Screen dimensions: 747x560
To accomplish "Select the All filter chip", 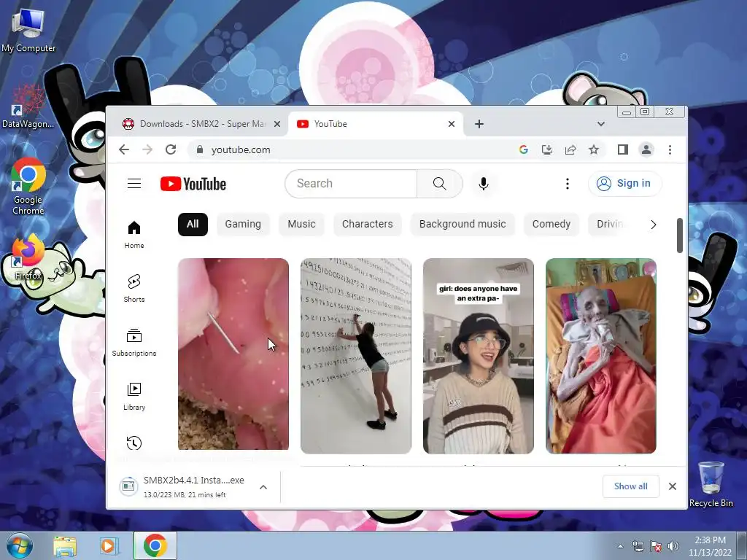I will point(193,225).
